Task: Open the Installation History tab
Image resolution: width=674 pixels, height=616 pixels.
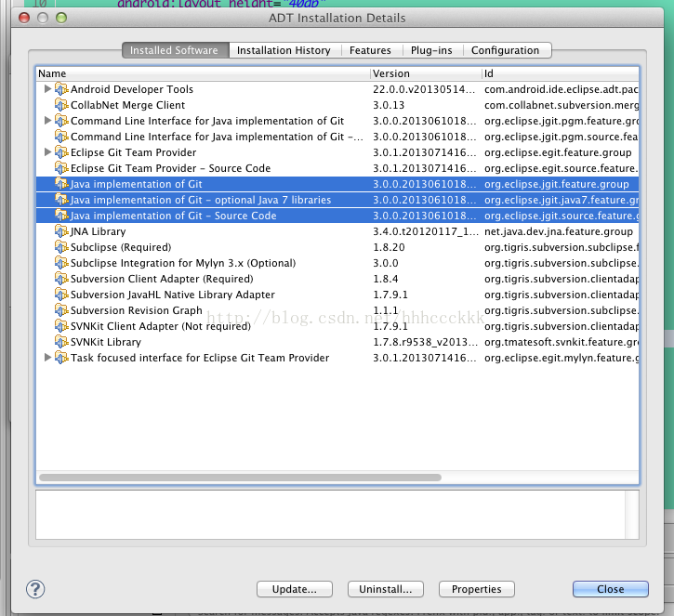Action: tap(284, 50)
